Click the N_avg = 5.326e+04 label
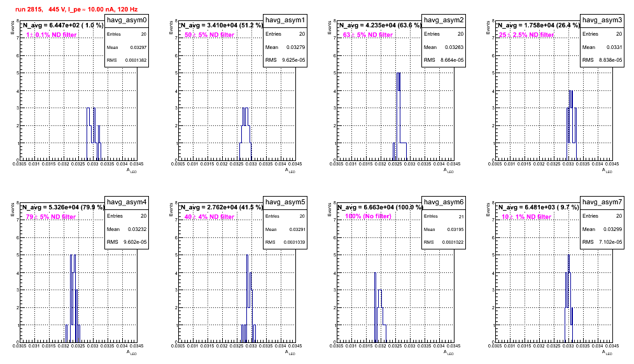Screen dimensions: 634x364 62,207
